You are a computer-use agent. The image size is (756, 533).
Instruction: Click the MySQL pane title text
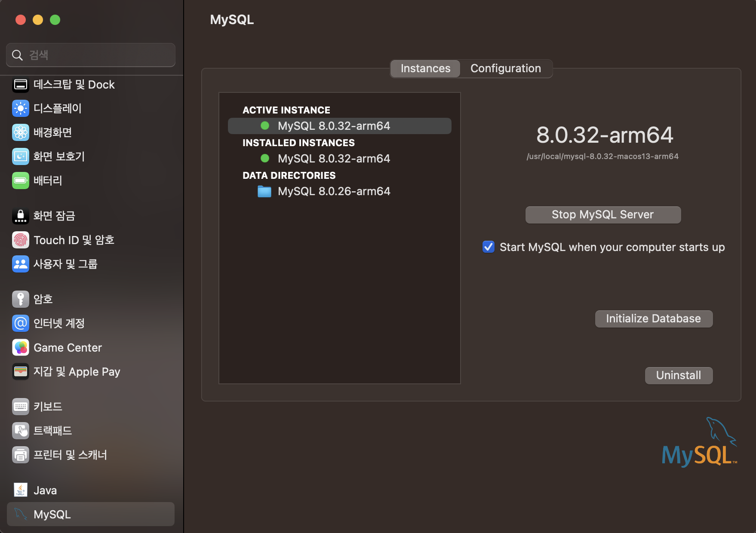point(232,20)
